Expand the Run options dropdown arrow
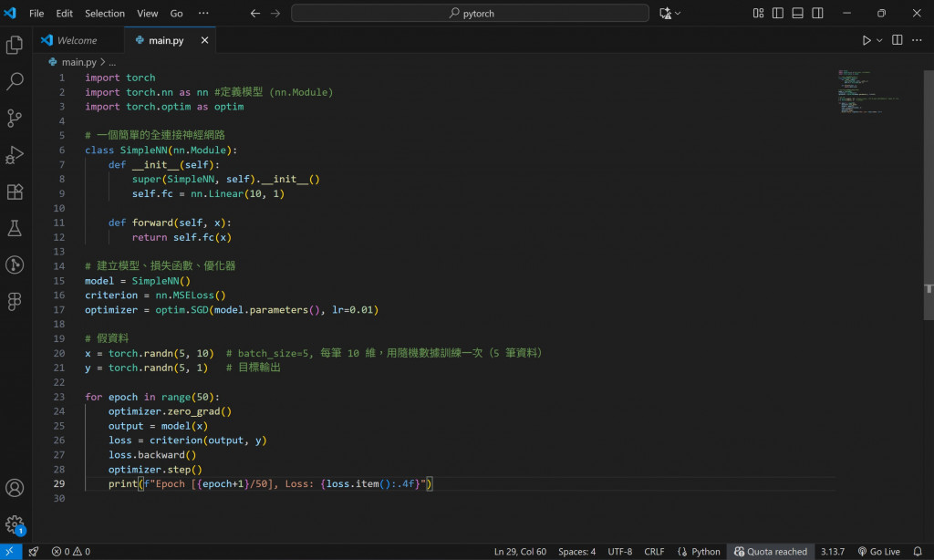The height and width of the screenshot is (560, 934). 879,40
